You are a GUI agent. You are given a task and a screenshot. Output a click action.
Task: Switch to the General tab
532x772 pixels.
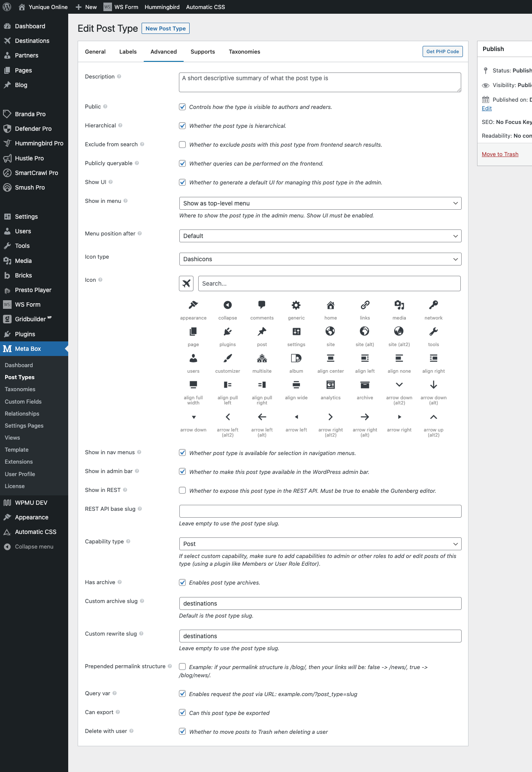tap(95, 51)
